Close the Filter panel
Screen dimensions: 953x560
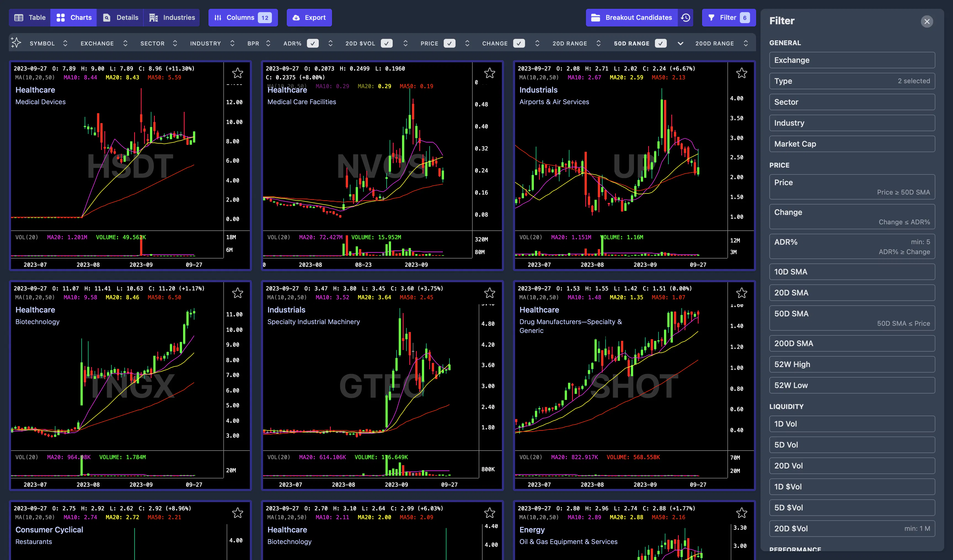927,21
